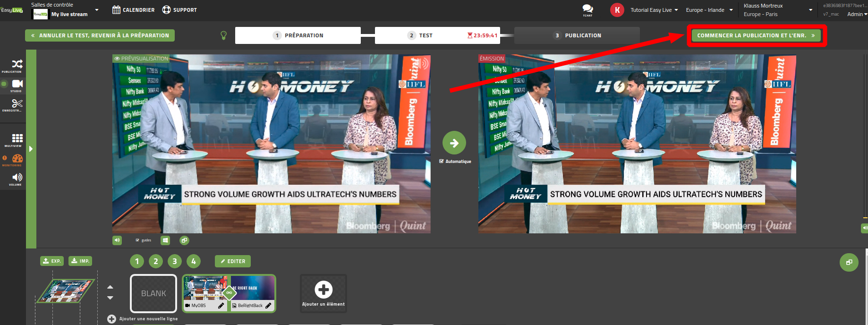This screenshot has height=325, width=868.
Task: Click the pop-out windows button below preview
Action: (184, 240)
